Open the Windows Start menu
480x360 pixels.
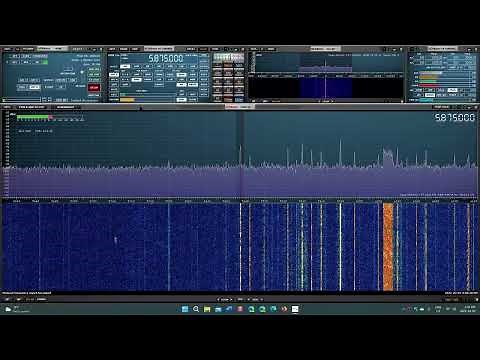(185, 309)
